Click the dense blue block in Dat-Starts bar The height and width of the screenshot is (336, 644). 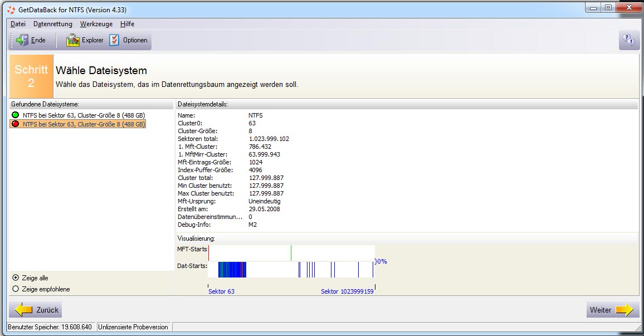point(232,270)
